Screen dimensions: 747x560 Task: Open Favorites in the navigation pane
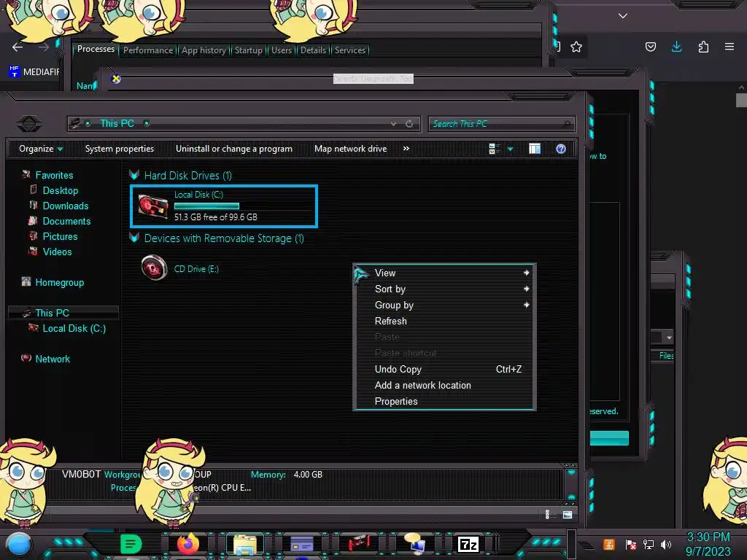[x=54, y=175]
